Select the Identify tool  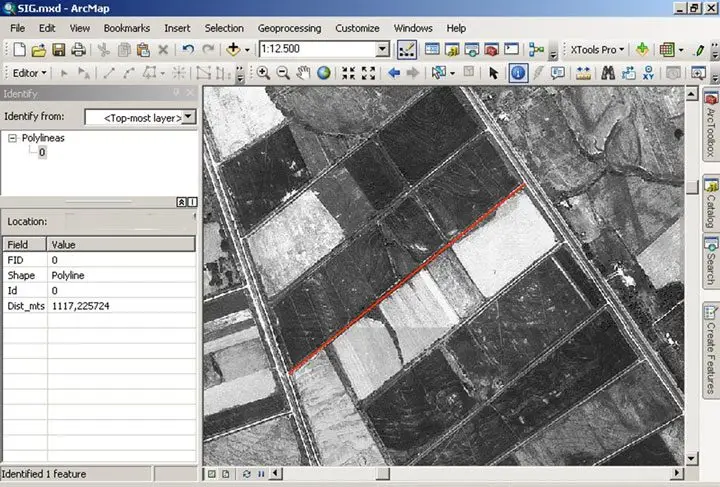pos(519,73)
